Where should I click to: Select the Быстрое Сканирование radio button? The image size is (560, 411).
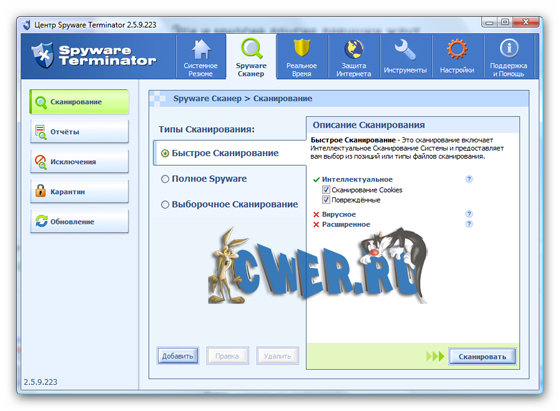tap(165, 153)
